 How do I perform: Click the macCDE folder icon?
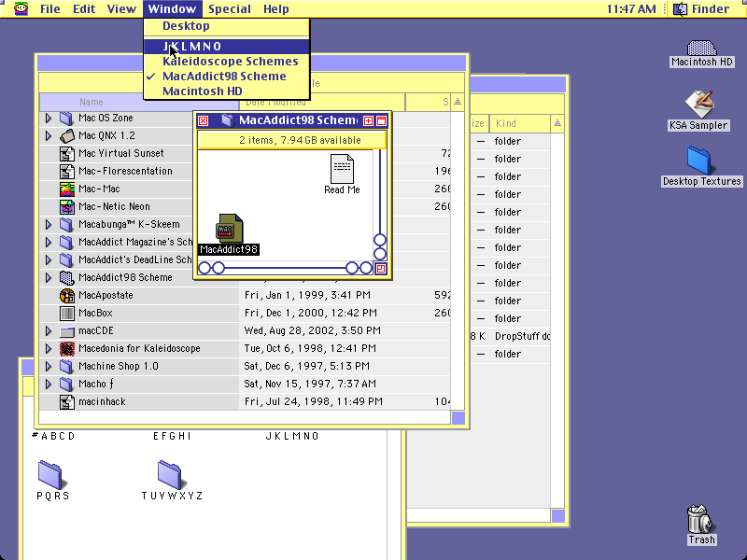click(x=67, y=331)
